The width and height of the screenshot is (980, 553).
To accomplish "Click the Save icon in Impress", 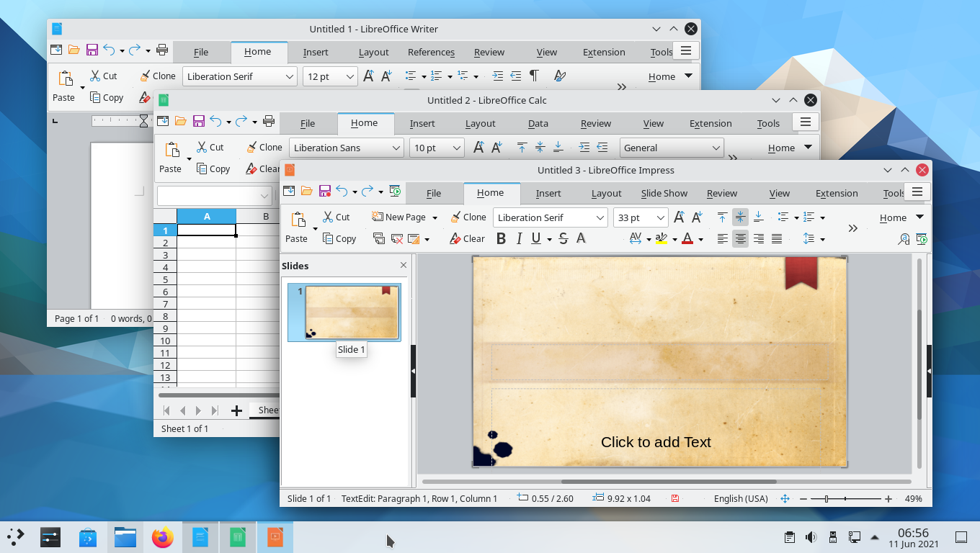I will tap(324, 191).
